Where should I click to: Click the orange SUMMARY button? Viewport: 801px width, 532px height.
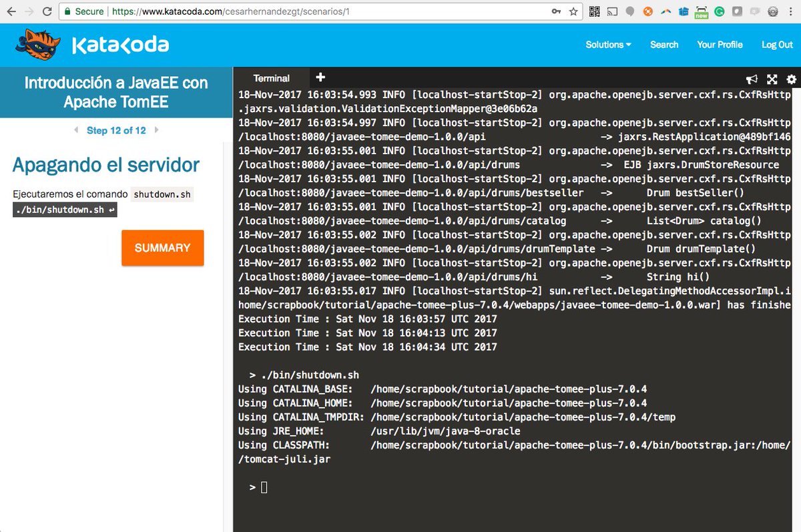[x=163, y=248]
